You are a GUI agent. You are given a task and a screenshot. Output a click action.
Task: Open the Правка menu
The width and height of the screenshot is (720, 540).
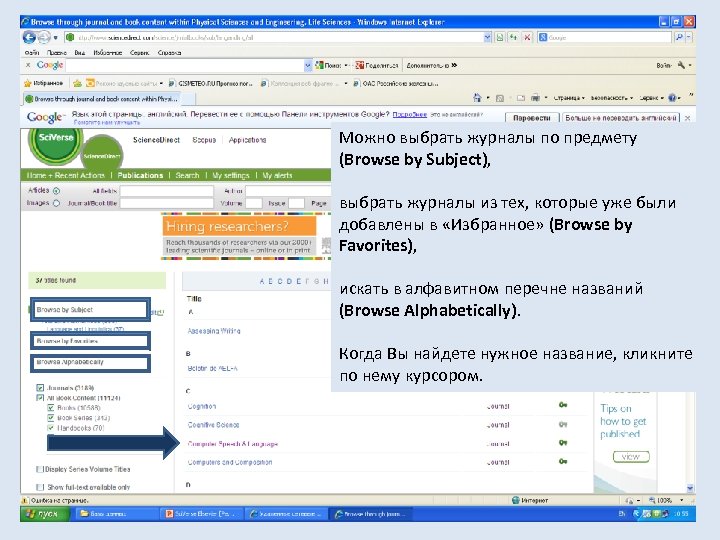point(56,53)
